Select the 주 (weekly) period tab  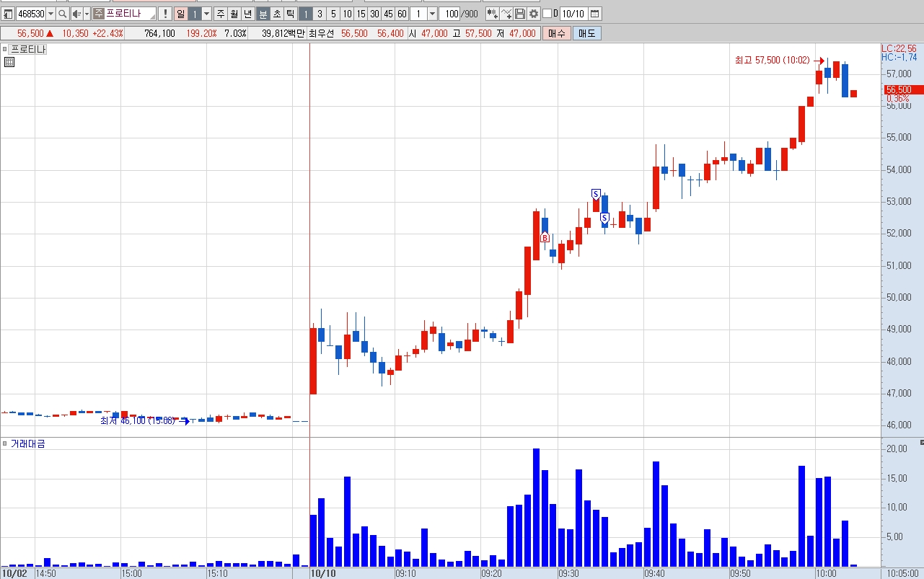[x=221, y=14]
